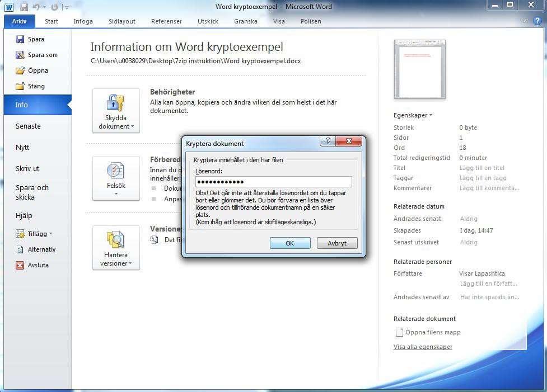Open the Hantera versioner dropdown button
The width and height of the screenshot is (547, 392).
coord(116,248)
